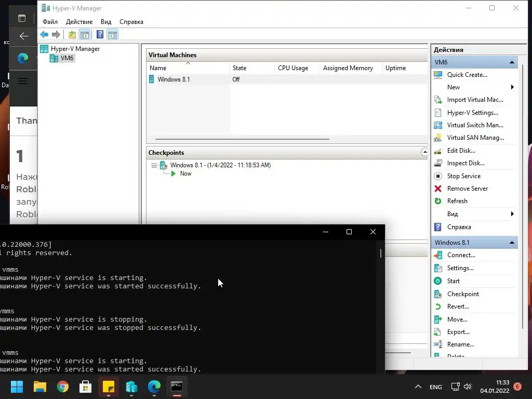Collapse the Windows 8.1 actions section
This screenshot has height=399, width=532.
coord(512,243)
